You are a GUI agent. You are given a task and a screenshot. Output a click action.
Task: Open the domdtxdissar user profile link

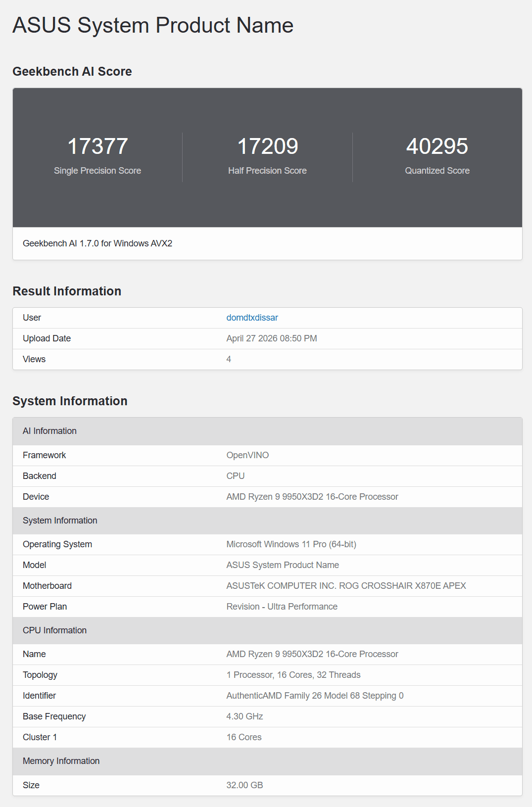(252, 318)
